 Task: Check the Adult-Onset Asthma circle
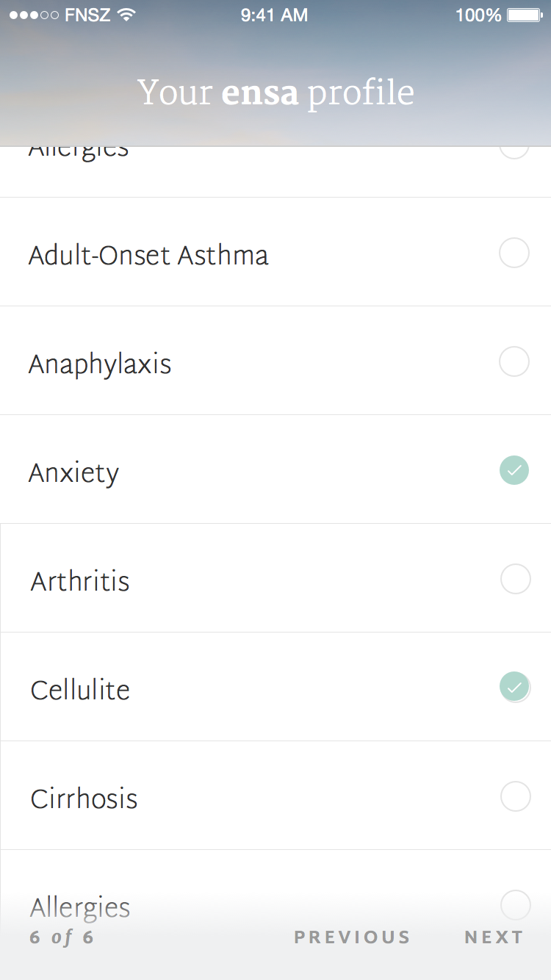pos(514,253)
